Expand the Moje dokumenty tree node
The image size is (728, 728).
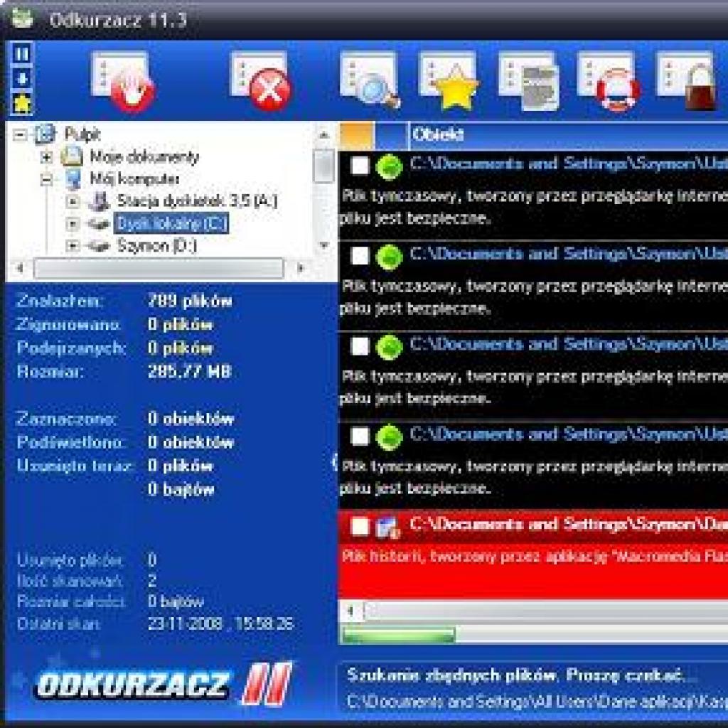coord(46,157)
